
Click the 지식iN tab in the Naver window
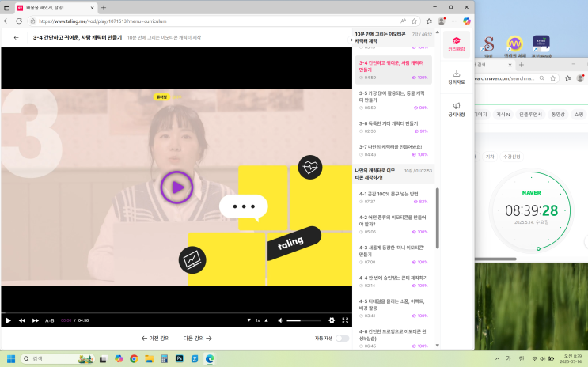(503, 115)
